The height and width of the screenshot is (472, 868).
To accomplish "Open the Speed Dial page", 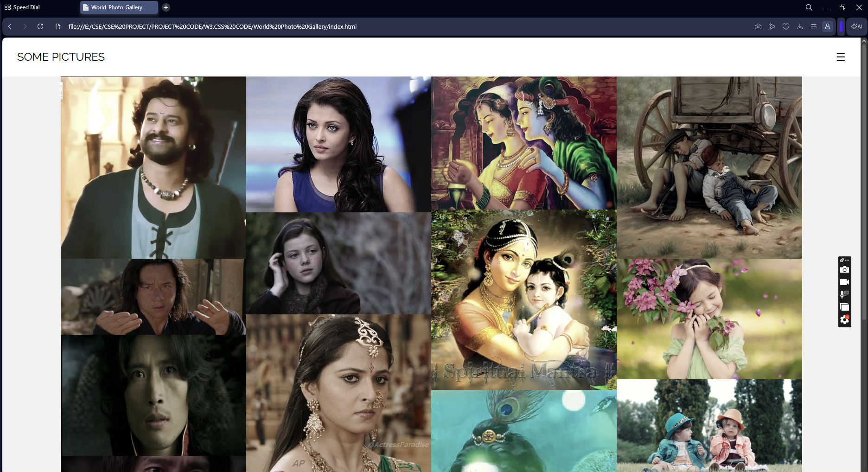I will [22, 7].
